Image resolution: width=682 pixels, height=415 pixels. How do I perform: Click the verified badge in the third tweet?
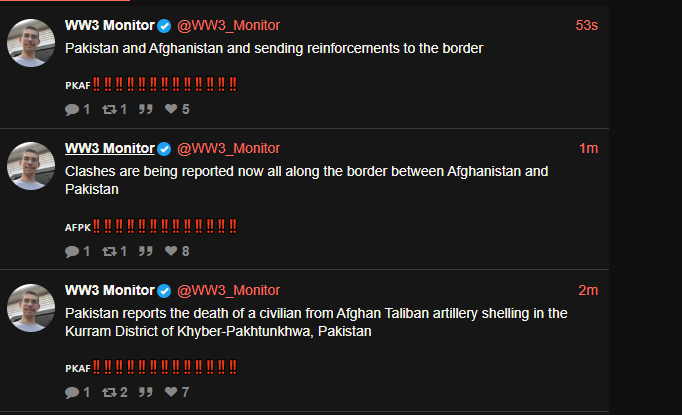pyautogui.click(x=164, y=291)
